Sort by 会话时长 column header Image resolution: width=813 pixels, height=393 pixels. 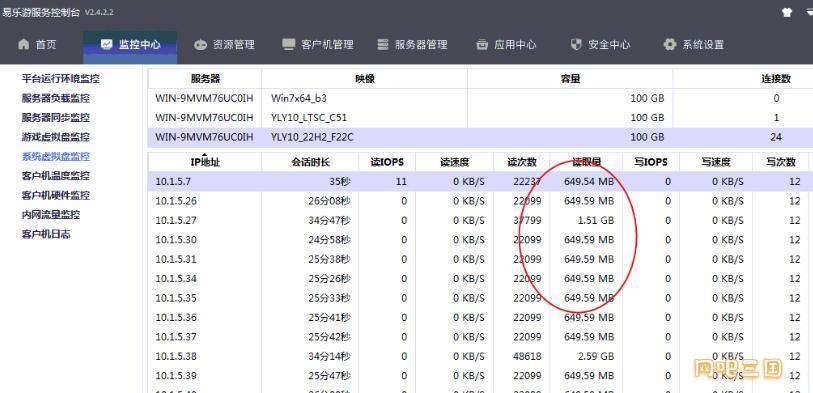(310, 162)
